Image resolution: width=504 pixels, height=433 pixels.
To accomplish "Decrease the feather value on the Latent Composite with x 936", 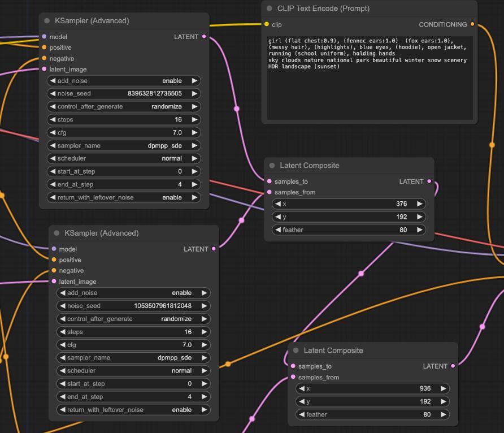I will (301, 414).
